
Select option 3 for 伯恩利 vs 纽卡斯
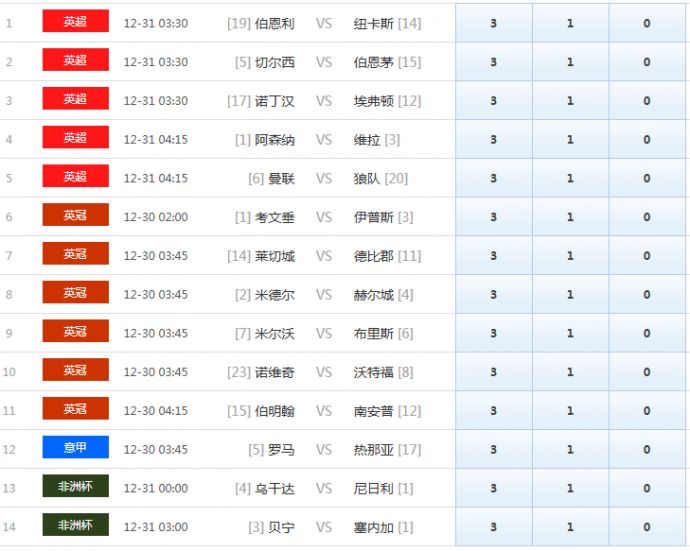click(493, 23)
